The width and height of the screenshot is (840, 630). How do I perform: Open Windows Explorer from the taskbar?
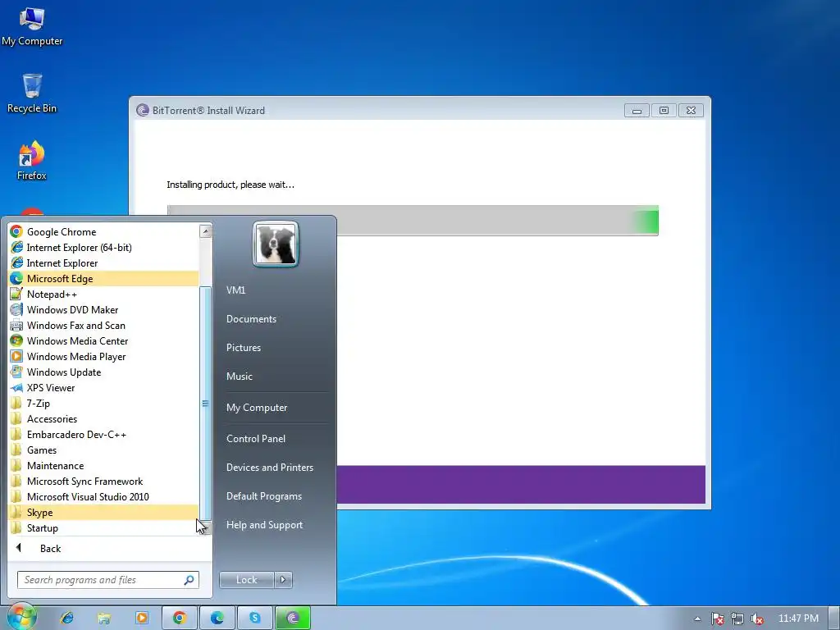point(104,618)
